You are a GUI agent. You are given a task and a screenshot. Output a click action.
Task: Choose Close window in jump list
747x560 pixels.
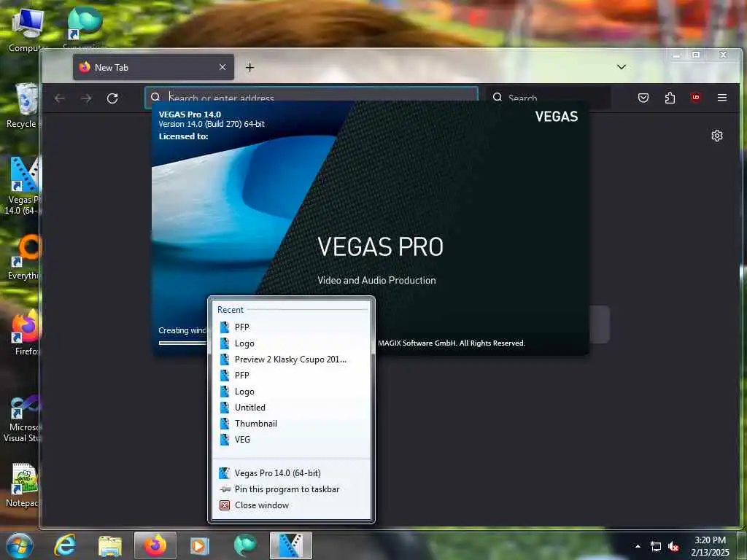coord(291,505)
